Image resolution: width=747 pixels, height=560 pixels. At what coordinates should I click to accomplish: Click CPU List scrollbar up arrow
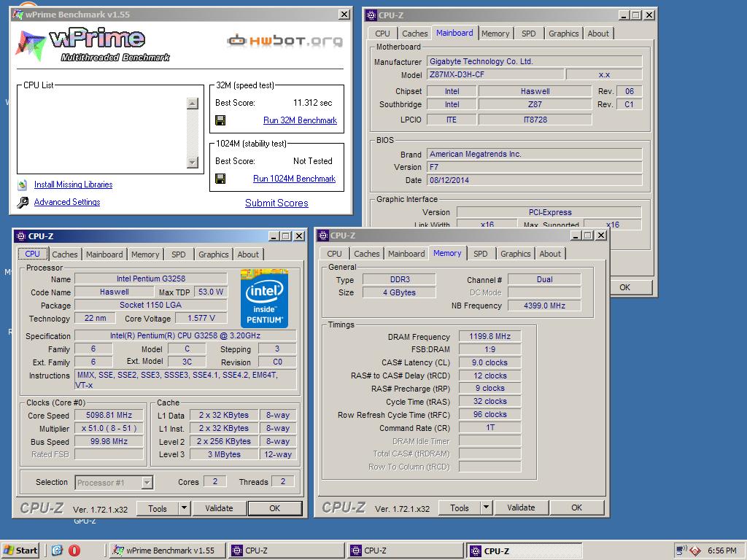pyautogui.click(x=193, y=104)
